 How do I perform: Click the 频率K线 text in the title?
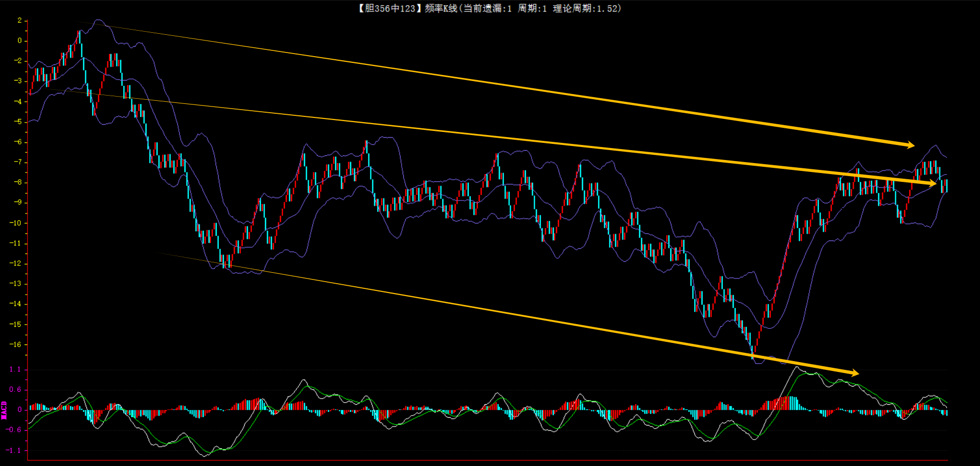coord(441,8)
